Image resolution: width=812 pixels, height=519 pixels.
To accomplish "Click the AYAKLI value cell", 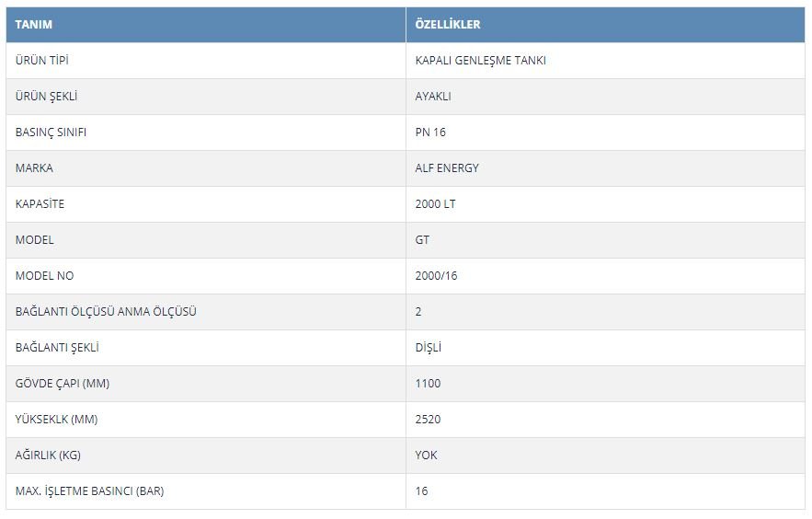I will pyautogui.click(x=605, y=97).
